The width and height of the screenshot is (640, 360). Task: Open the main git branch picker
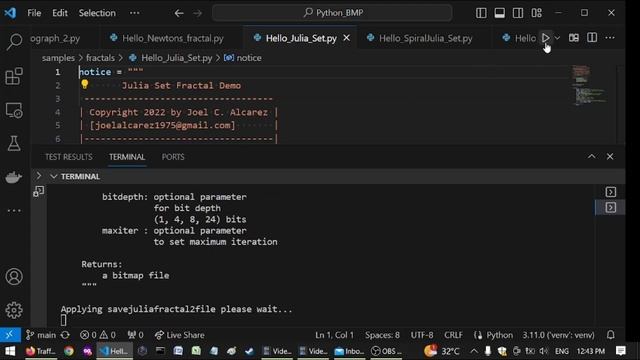pos(41,335)
